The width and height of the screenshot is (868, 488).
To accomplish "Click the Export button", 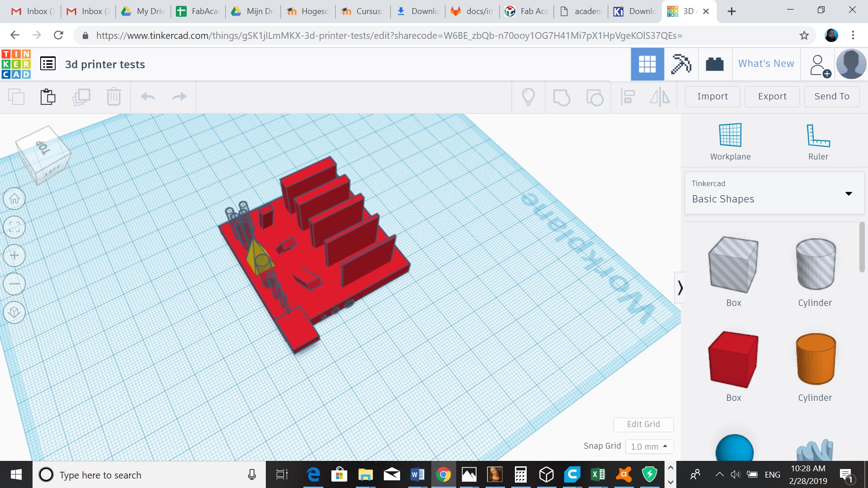I will [x=772, y=96].
